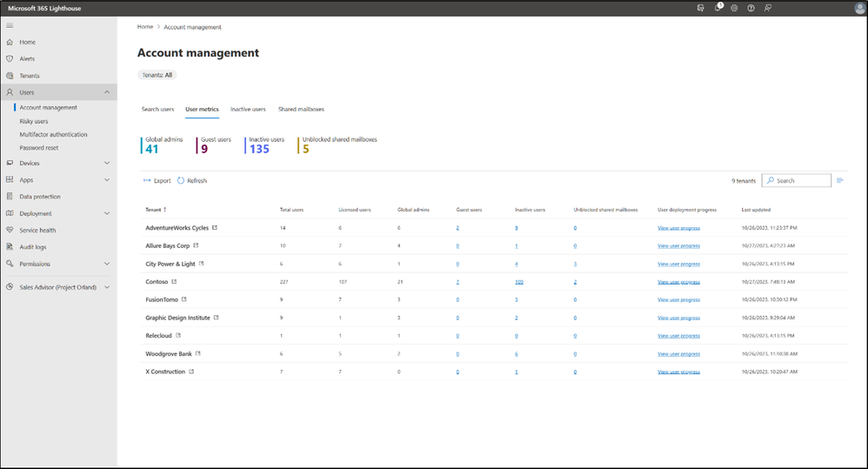Screen dimensions: 868x469
Task: Sort by the Tenant column header
Action: (x=156, y=210)
